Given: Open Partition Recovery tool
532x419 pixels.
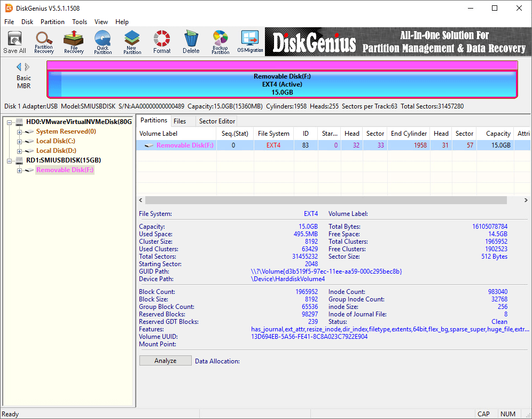Looking at the screenshot, I should 44,42.
